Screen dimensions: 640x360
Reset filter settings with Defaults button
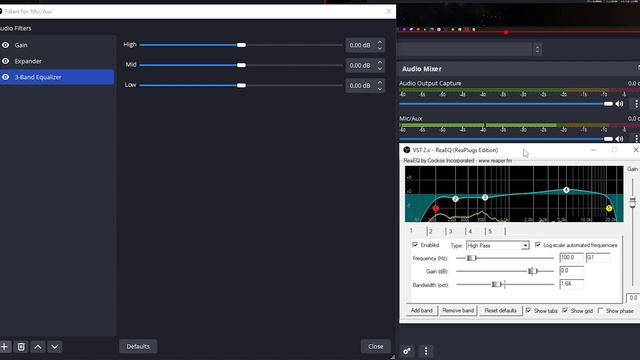pos(138,346)
